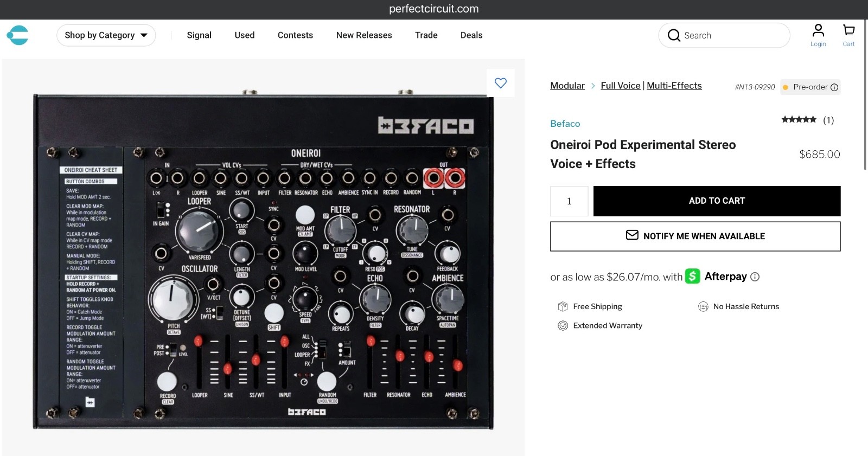This screenshot has width=868, height=456.
Task: Expand the Shop by Category dropdown
Action: pos(106,35)
